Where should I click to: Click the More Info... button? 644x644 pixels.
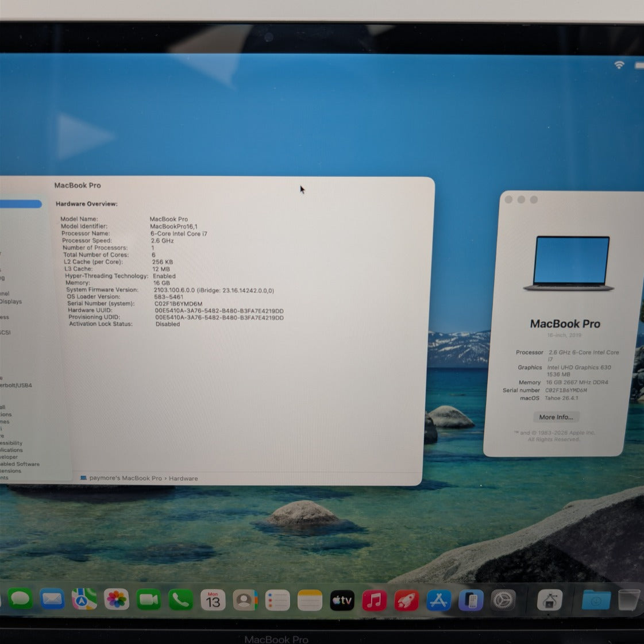556,417
